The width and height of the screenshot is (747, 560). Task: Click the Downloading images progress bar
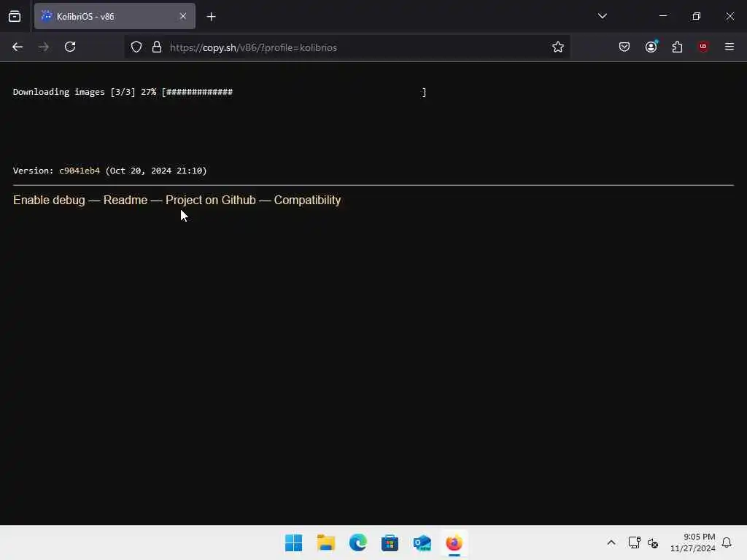[294, 92]
